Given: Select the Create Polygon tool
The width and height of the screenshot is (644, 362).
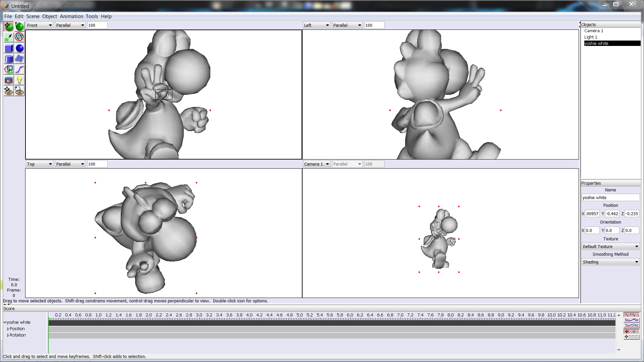Looking at the screenshot, I should pyautogui.click(x=9, y=70).
